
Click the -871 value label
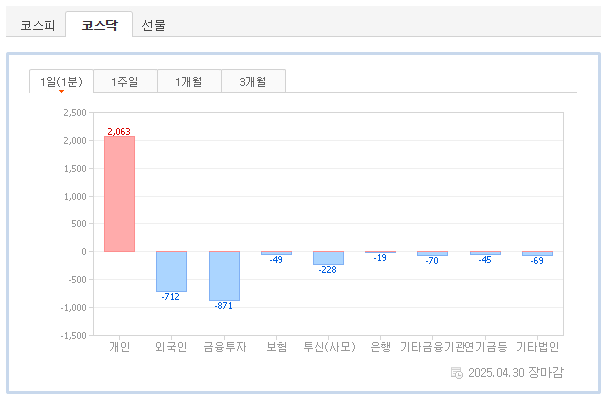click(223, 306)
